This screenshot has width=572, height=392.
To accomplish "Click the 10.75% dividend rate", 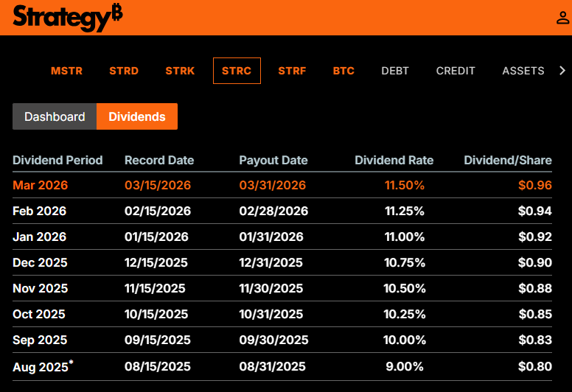I will [x=405, y=262].
